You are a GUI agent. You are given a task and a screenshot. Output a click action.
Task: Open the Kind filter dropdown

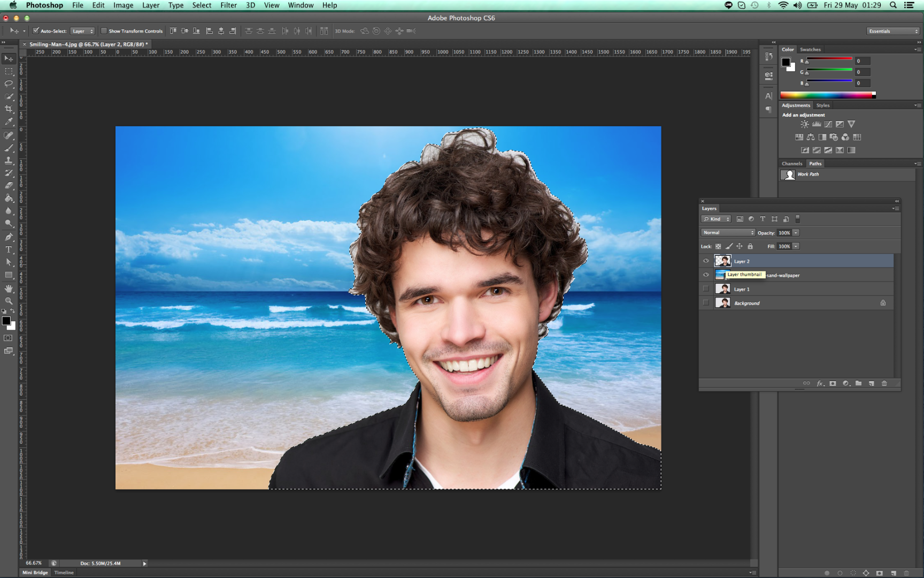(716, 219)
